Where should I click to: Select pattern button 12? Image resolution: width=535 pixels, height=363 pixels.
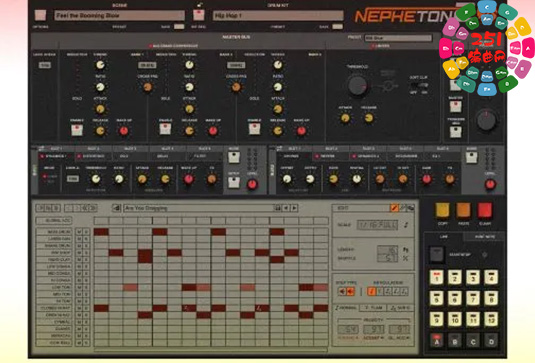491,319
